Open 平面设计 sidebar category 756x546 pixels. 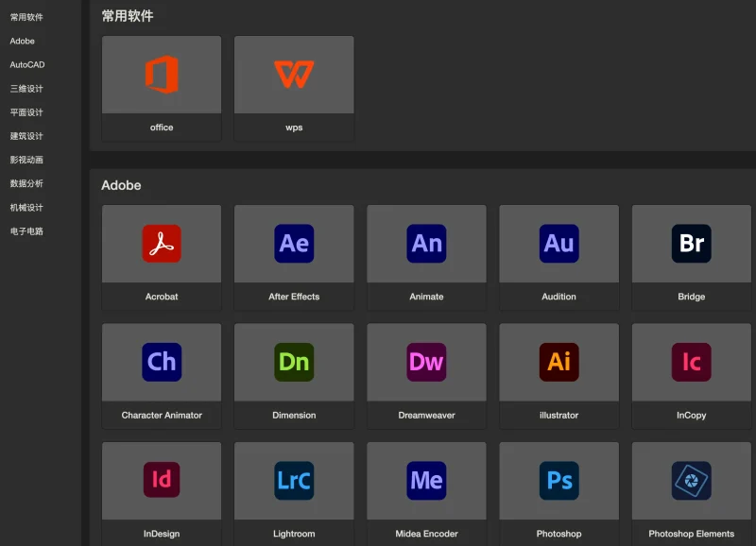coord(26,112)
